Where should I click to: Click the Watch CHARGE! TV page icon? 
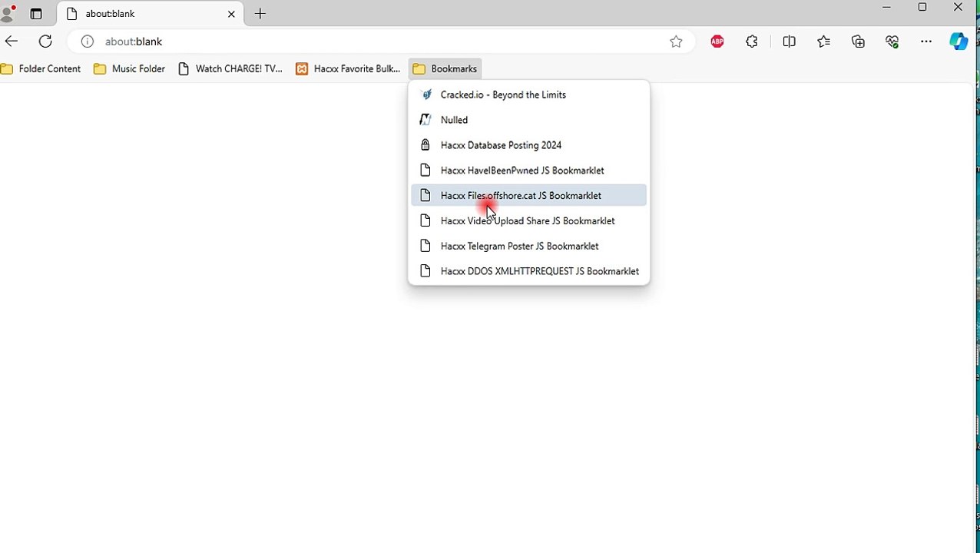pyautogui.click(x=184, y=69)
